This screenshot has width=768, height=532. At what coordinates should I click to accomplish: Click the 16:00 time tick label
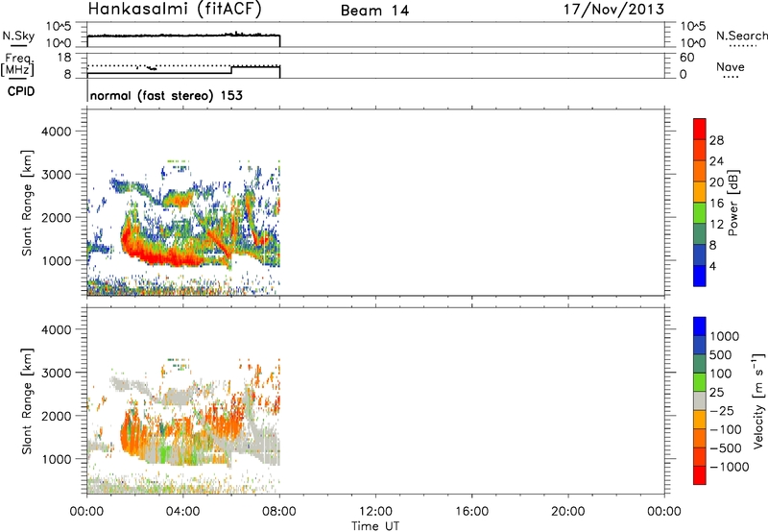point(471,512)
